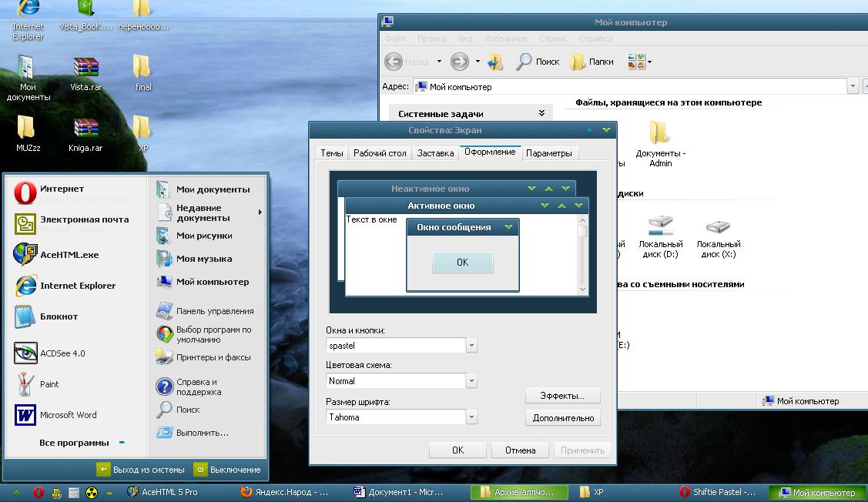Select the MUZzz folder on the desktop
Image resolution: width=868 pixels, height=502 pixels.
(x=28, y=135)
